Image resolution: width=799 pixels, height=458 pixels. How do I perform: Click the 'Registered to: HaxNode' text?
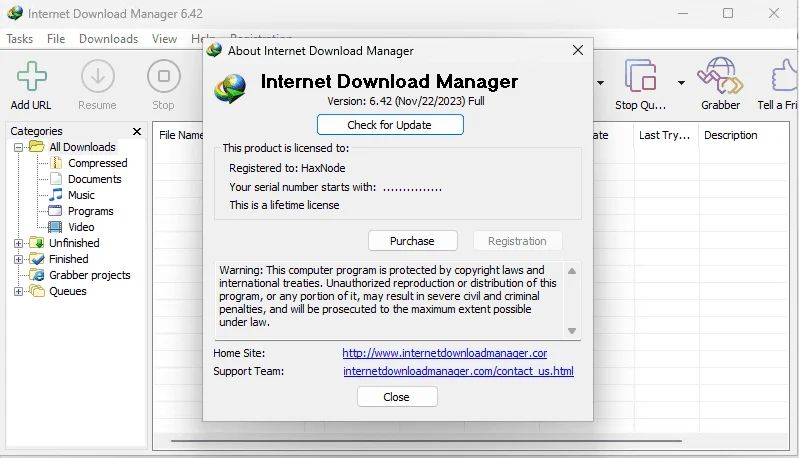click(287, 168)
